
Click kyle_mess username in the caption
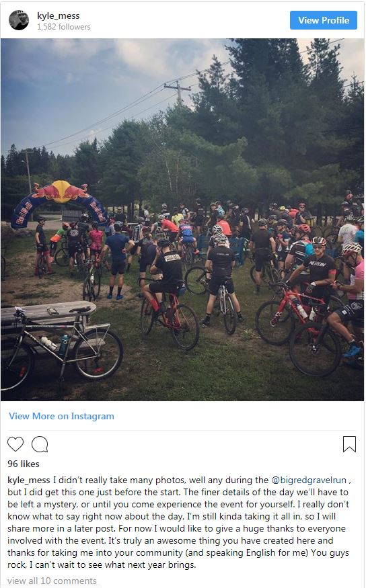pyautogui.click(x=28, y=480)
